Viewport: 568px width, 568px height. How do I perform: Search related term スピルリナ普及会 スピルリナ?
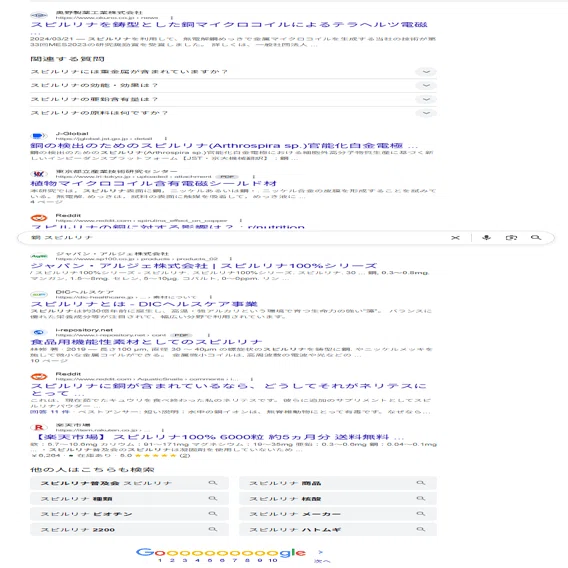[129, 483]
